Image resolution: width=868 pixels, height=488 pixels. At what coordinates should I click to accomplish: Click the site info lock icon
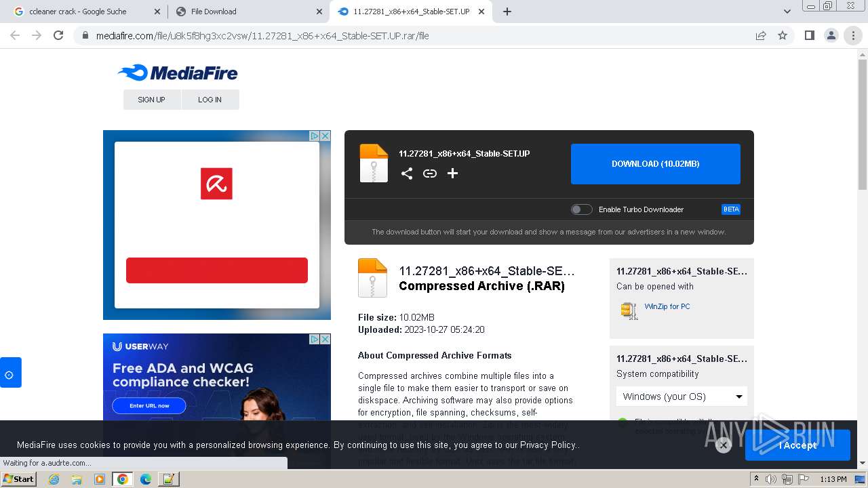tap(85, 36)
